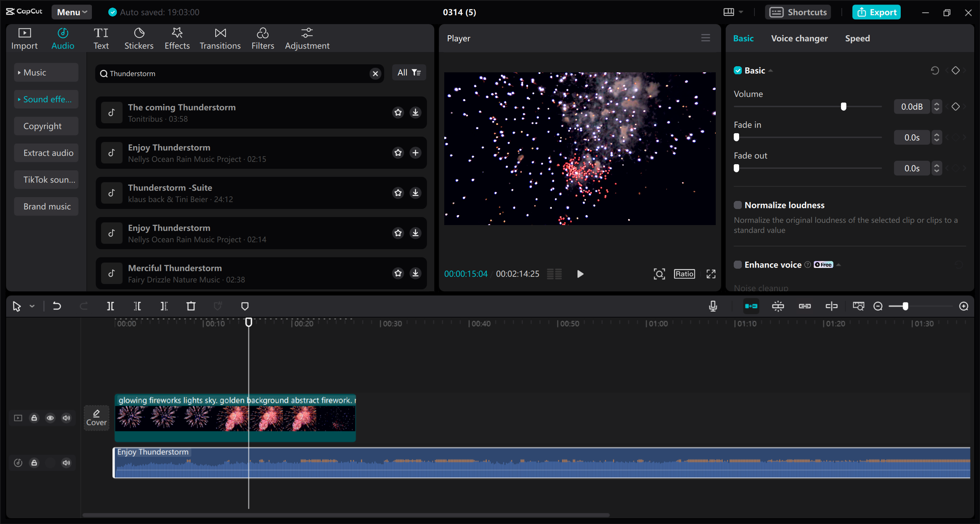This screenshot has height=524, width=980.
Task: Click the Extract audio button
Action: 46,152
